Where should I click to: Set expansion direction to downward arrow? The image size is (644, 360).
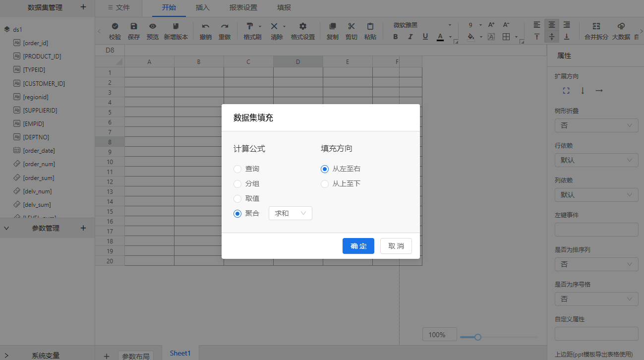[x=583, y=91]
